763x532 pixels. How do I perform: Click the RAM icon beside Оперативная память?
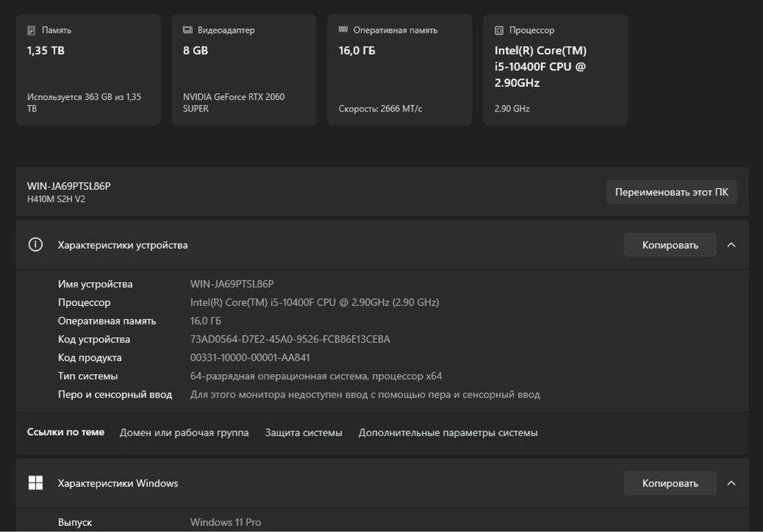coord(343,30)
